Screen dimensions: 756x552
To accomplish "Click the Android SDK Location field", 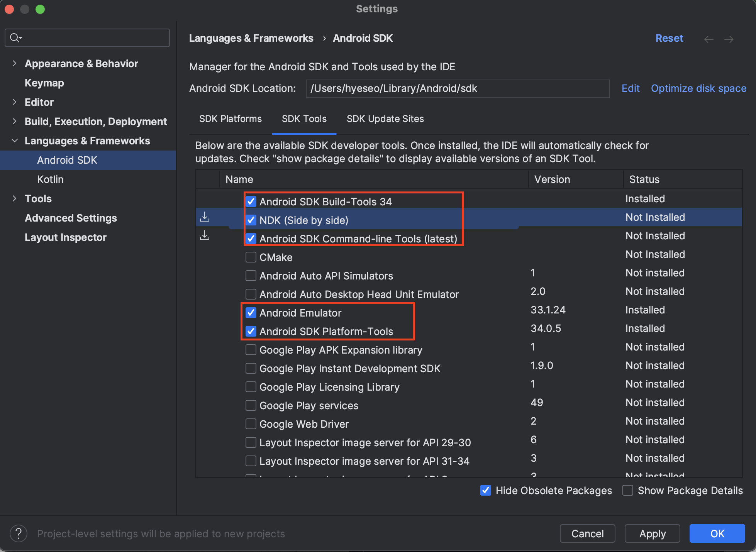I will pos(458,88).
